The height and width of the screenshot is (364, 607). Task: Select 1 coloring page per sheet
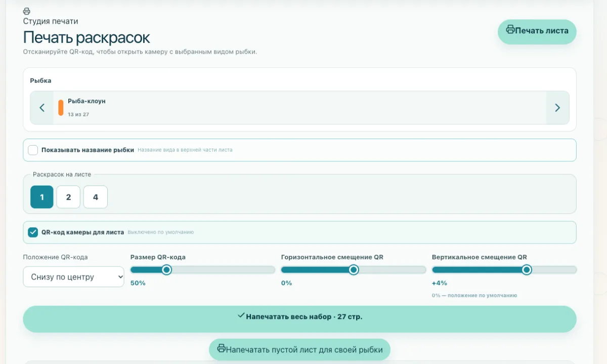pos(42,197)
